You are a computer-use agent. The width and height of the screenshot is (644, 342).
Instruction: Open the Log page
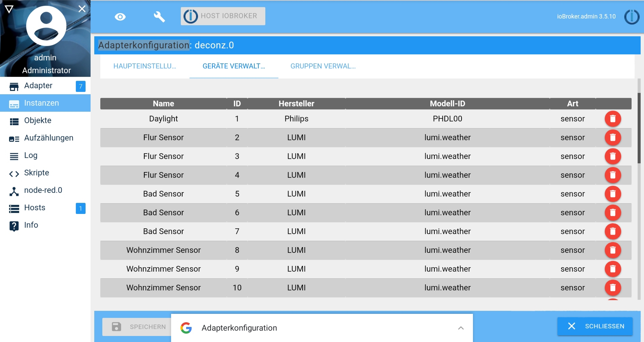coord(45,156)
